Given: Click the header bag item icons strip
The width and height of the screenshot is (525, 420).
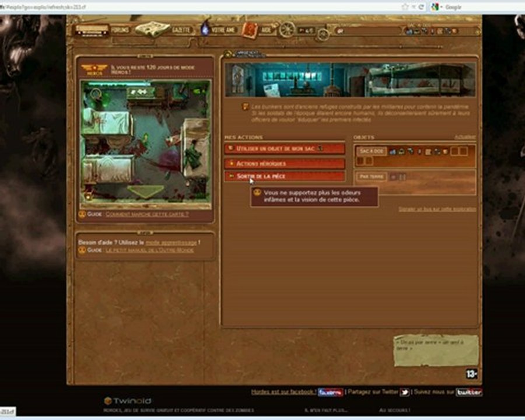Looking at the screenshot, I should click(x=431, y=31).
